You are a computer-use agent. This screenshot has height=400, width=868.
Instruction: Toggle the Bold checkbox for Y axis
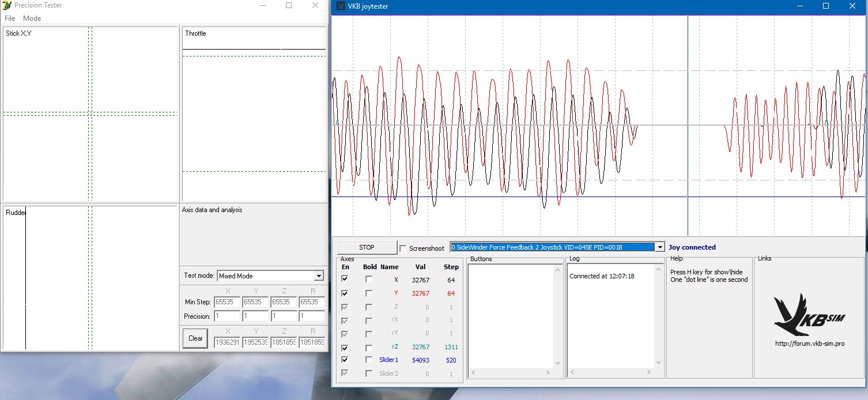tap(369, 293)
